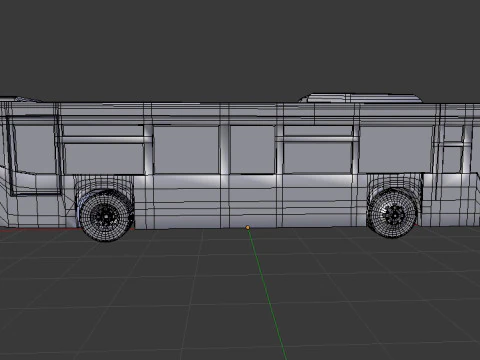The image size is (480, 360).
Task: Click the left bus wheel mesh
Action: click(106, 216)
